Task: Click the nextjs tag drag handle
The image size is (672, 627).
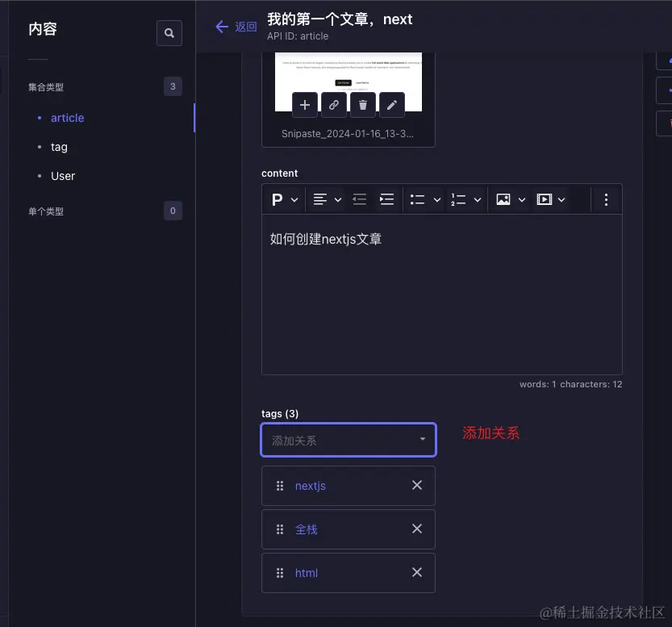Action: click(280, 486)
